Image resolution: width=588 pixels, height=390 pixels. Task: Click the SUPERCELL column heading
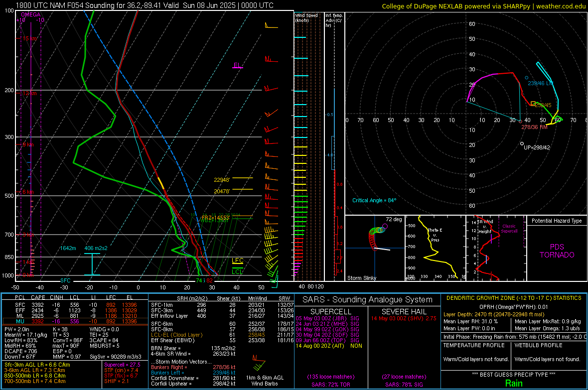coord(331,312)
